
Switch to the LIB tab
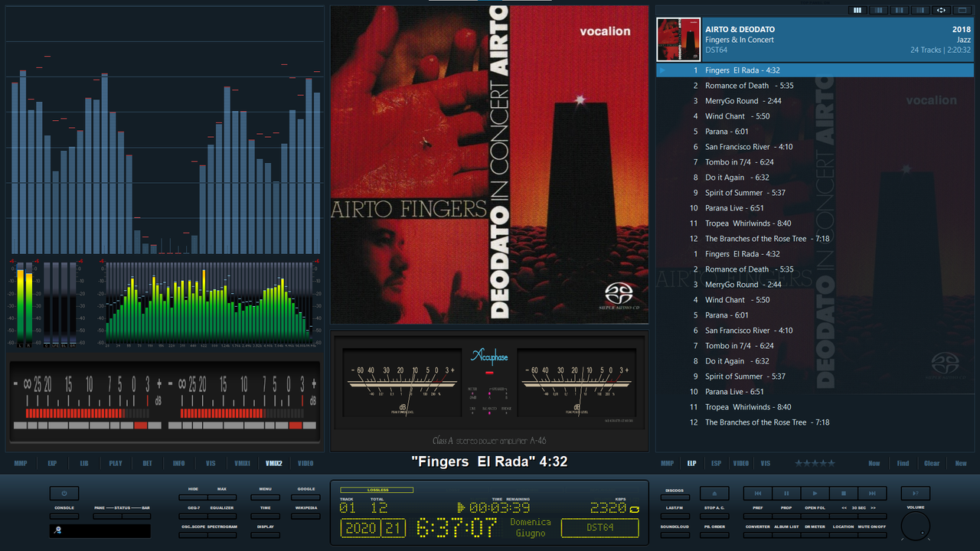pyautogui.click(x=84, y=463)
